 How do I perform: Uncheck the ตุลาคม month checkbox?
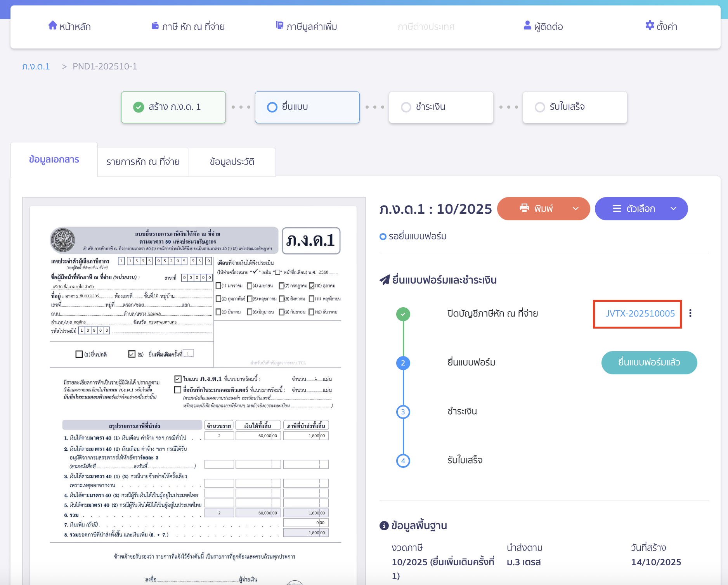312,286
